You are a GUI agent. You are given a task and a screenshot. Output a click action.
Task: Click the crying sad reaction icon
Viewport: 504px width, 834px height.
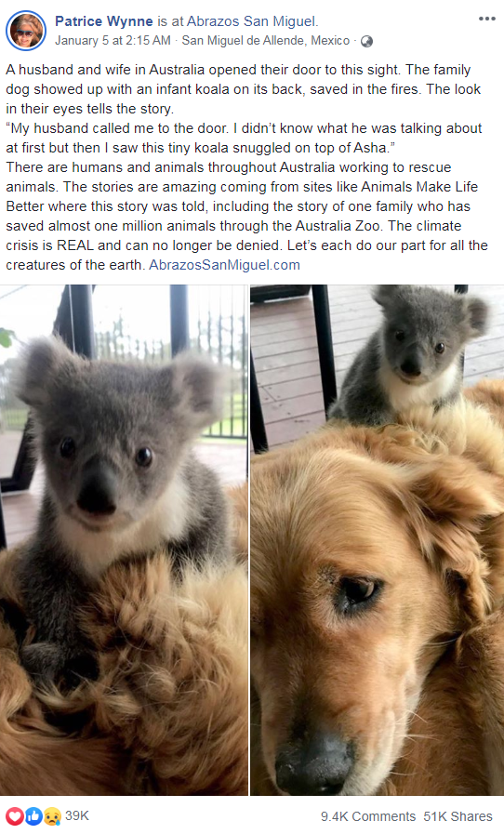[x=52, y=816]
